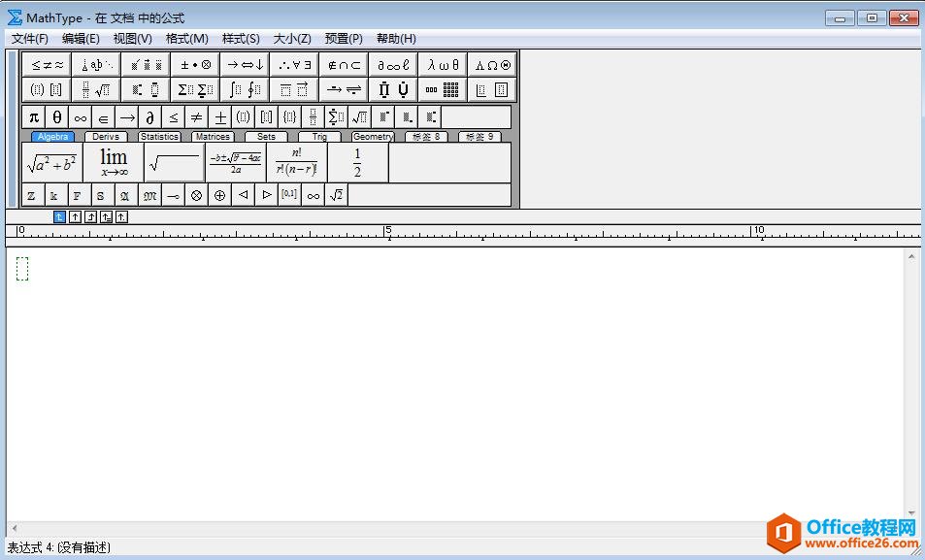Open the 编辑(E) menu
This screenshot has height=560, width=925.
(x=81, y=39)
